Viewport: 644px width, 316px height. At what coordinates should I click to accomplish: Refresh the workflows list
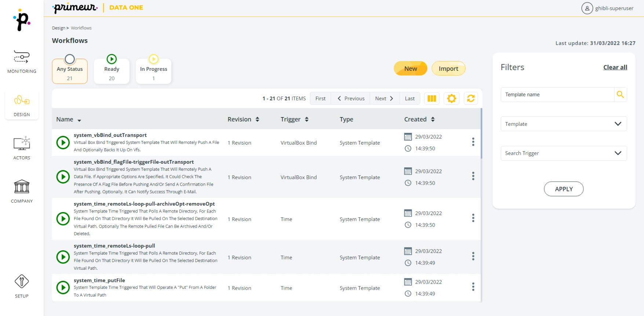[x=471, y=98]
